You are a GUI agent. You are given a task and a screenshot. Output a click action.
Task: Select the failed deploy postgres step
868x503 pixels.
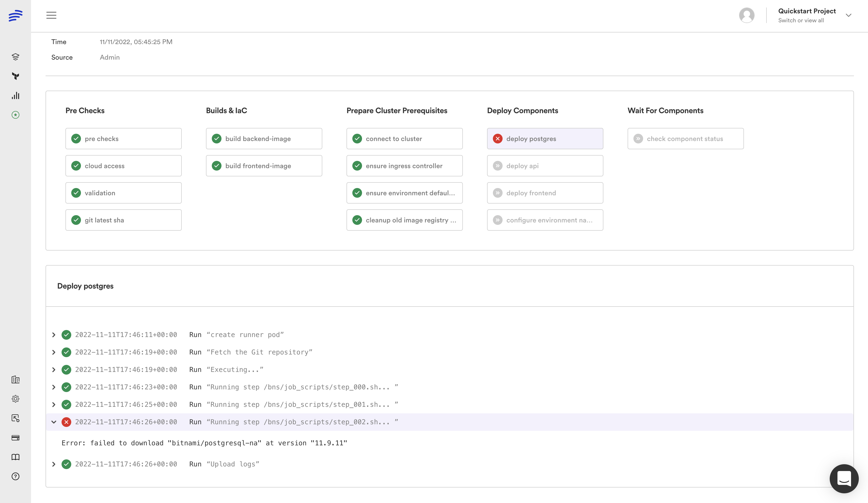[x=544, y=139]
